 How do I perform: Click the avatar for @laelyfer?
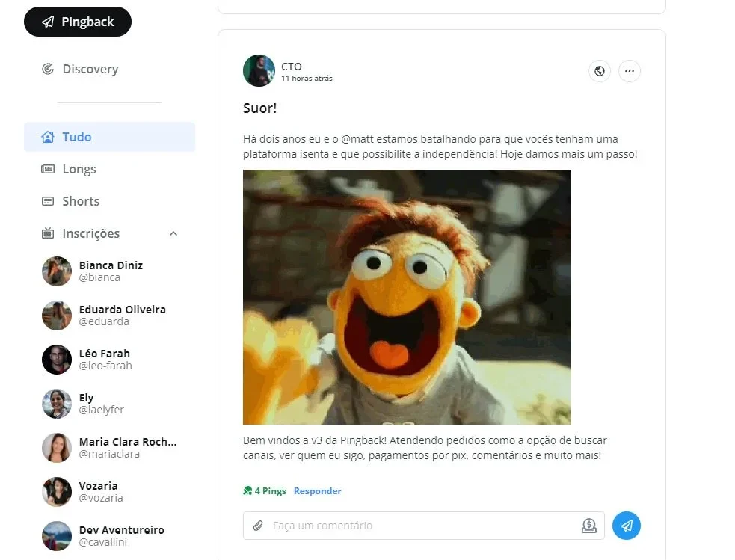click(x=57, y=404)
